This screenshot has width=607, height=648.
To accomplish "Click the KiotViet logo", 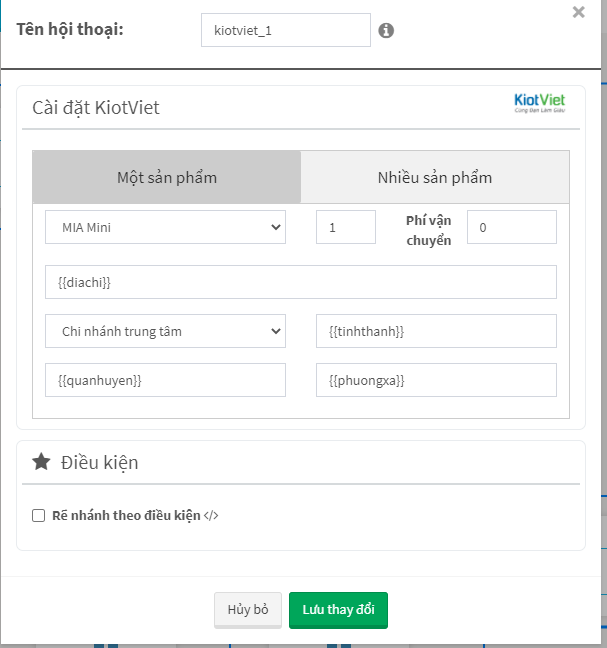I will [540, 103].
